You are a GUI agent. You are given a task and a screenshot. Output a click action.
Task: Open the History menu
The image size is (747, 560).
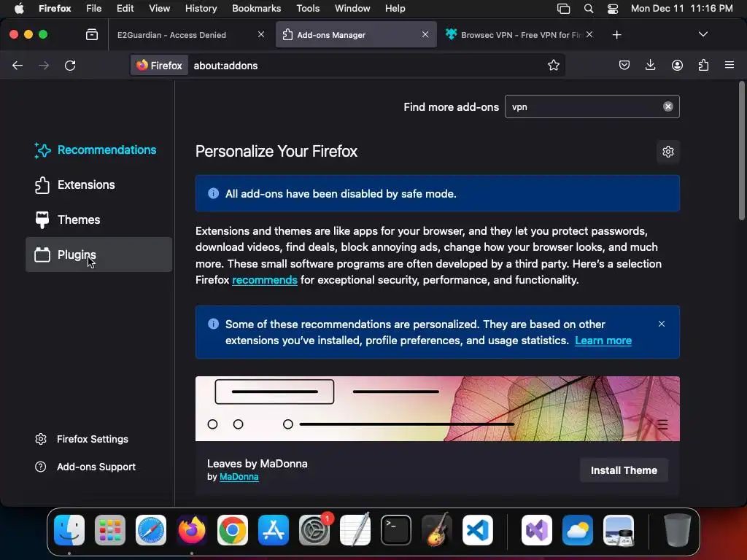pyautogui.click(x=201, y=9)
